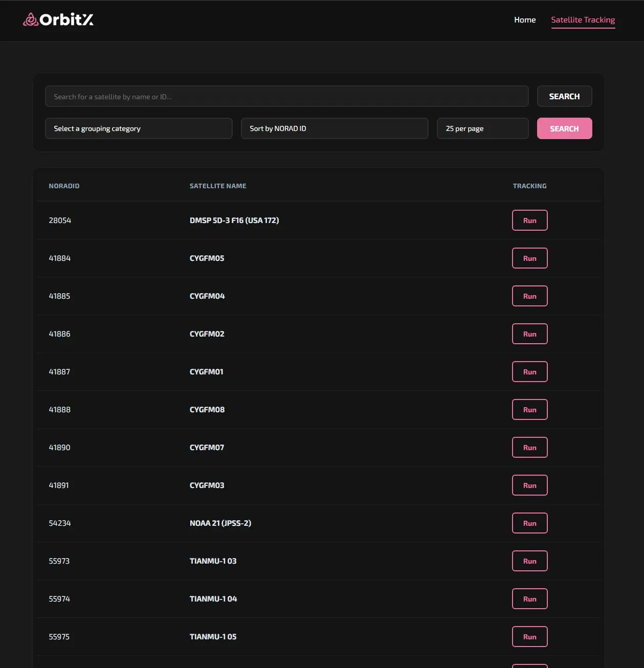Click the satellite name TIANMU-1 03
644x668 pixels.
[213, 561]
